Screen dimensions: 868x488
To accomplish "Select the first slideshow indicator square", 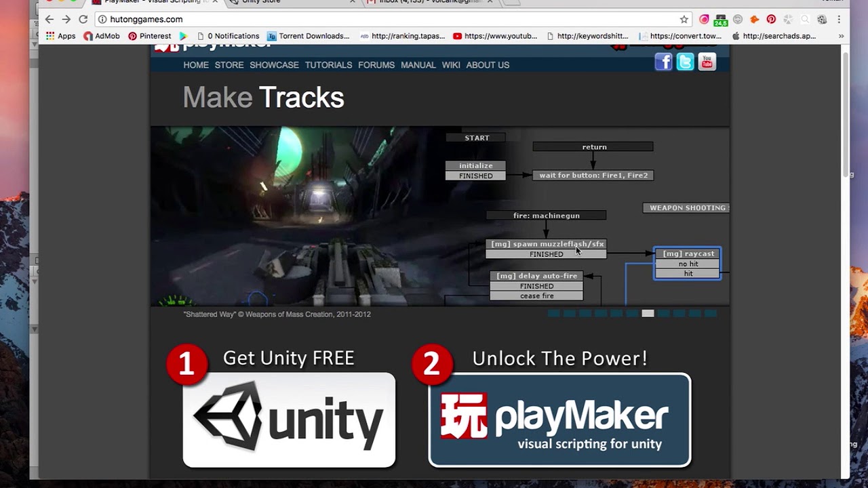I will pyautogui.click(x=553, y=313).
